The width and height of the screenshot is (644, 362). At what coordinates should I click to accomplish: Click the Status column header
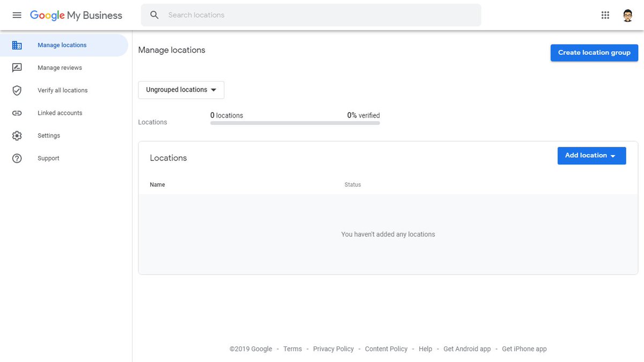(x=353, y=184)
